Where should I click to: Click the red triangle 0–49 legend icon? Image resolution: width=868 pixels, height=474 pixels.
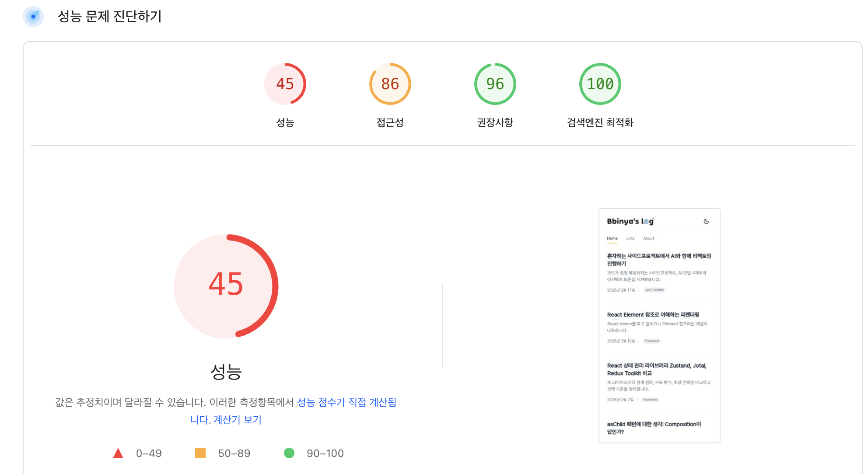click(118, 453)
